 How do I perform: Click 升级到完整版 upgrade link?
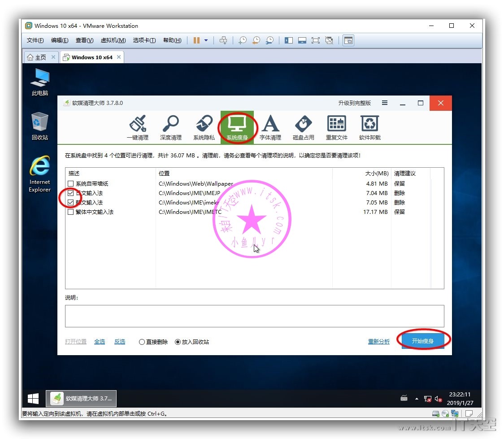354,103
